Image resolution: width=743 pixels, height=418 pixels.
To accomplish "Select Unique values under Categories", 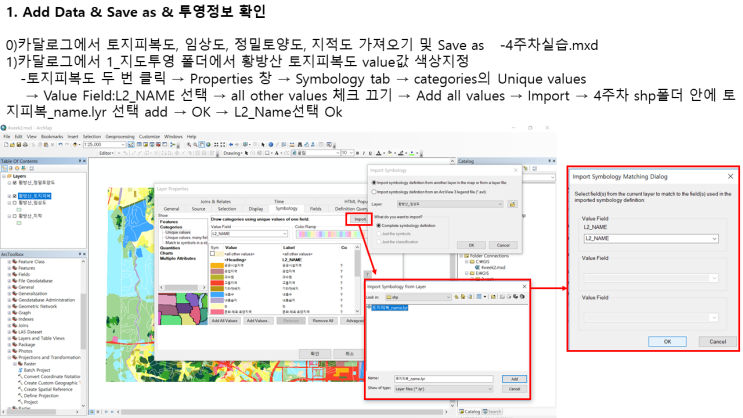I will tap(178, 232).
